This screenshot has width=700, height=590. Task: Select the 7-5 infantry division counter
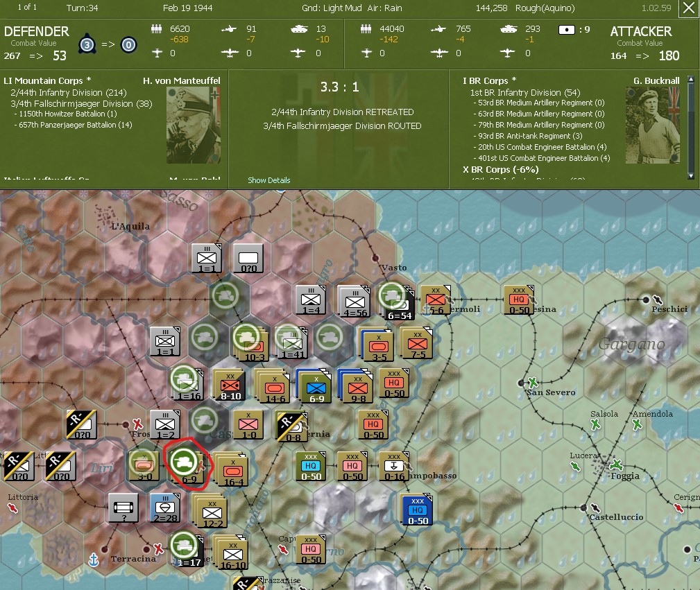click(x=418, y=344)
